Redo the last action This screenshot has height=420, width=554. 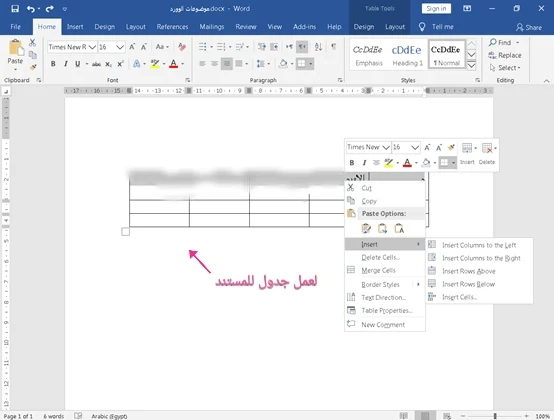pyautogui.click(x=49, y=8)
